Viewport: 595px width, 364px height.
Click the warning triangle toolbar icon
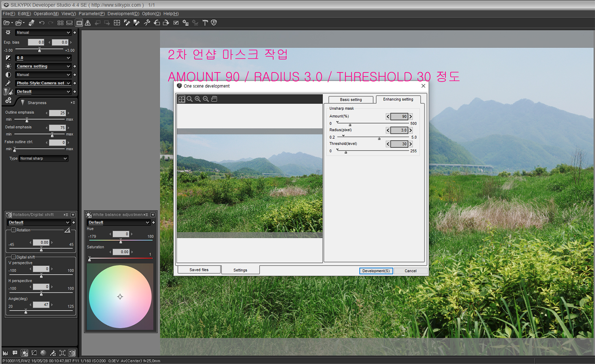pyautogui.click(x=88, y=23)
